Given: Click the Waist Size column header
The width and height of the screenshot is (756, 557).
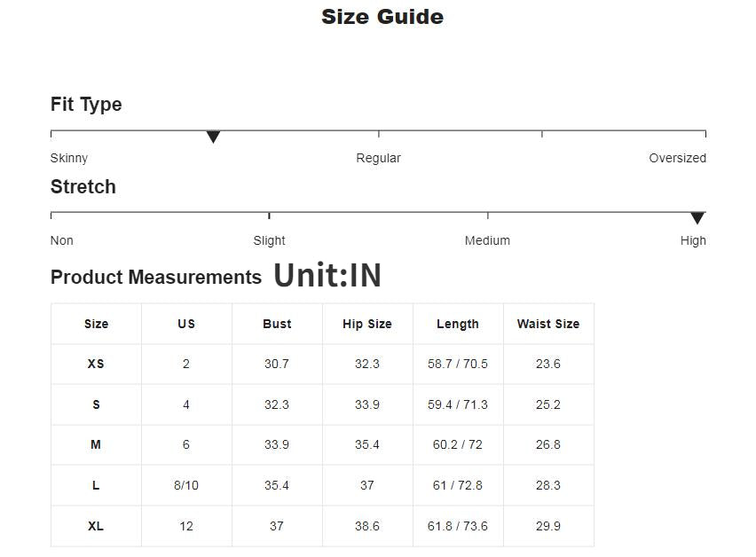Looking at the screenshot, I should click(x=548, y=324).
